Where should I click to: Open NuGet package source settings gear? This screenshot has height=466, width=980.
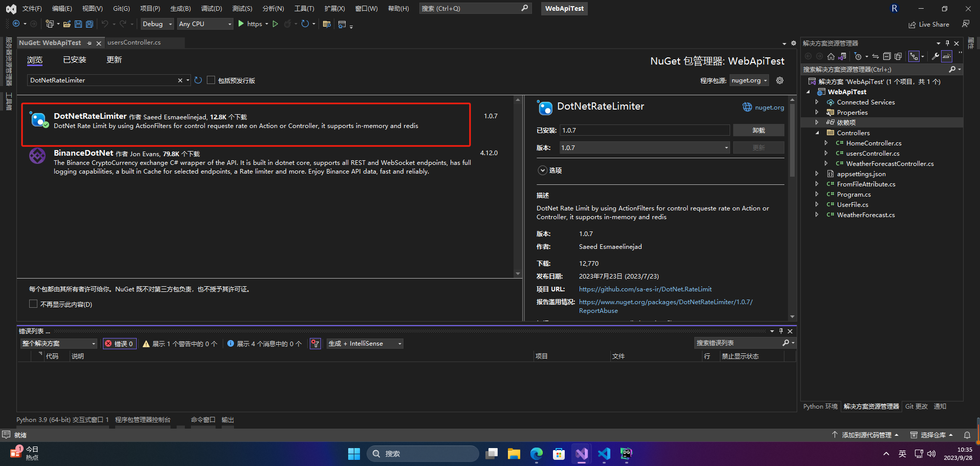(x=780, y=80)
